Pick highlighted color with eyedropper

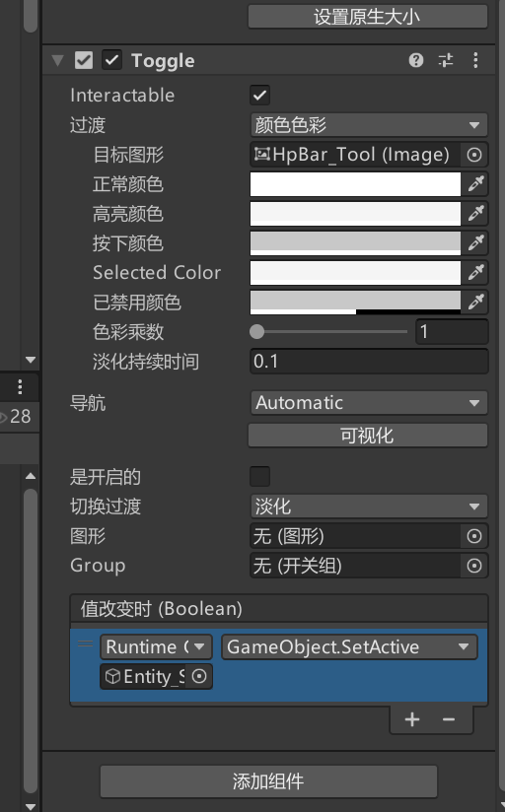[475, 214]
